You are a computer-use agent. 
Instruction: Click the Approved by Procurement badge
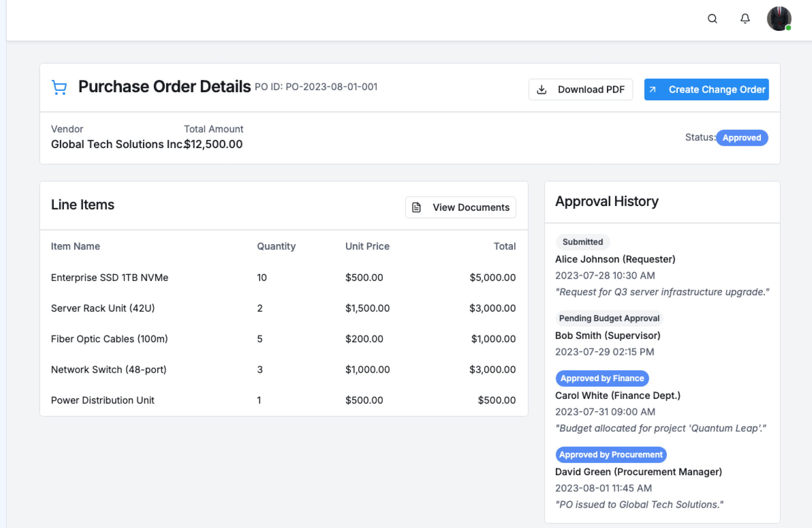611,455
